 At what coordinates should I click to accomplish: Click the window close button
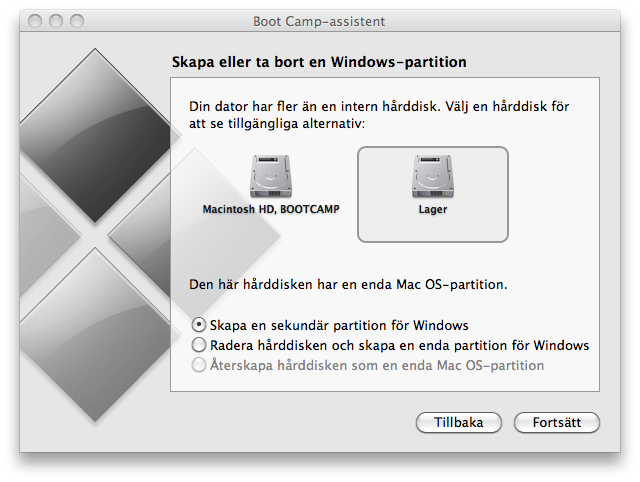point(35,21)
